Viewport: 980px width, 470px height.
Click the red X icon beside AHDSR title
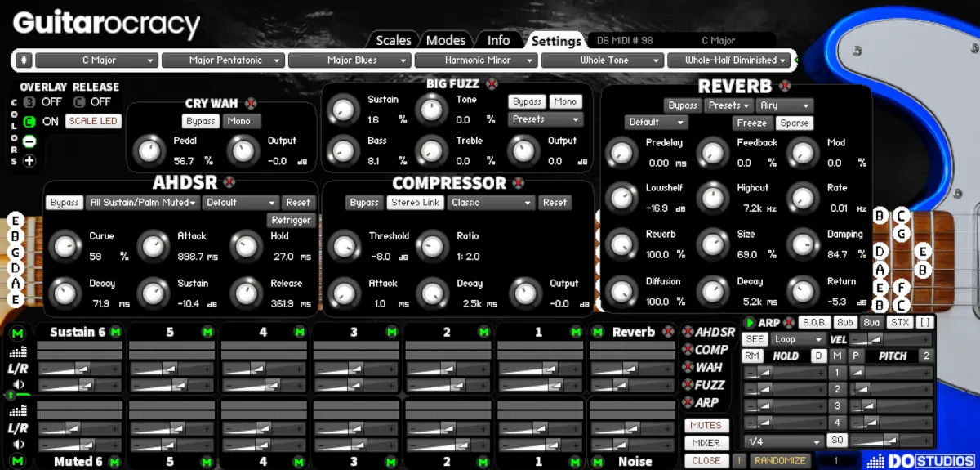click(x=229, y=182)
